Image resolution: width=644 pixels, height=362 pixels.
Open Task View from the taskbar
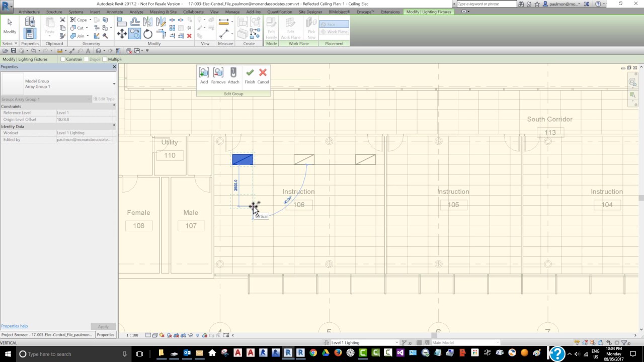coord(139,354)
